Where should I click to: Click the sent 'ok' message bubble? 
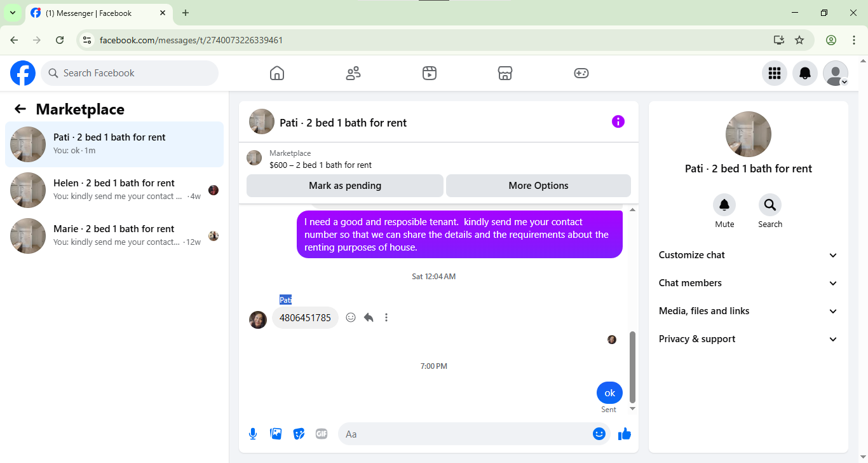click(x=610, y=393)
